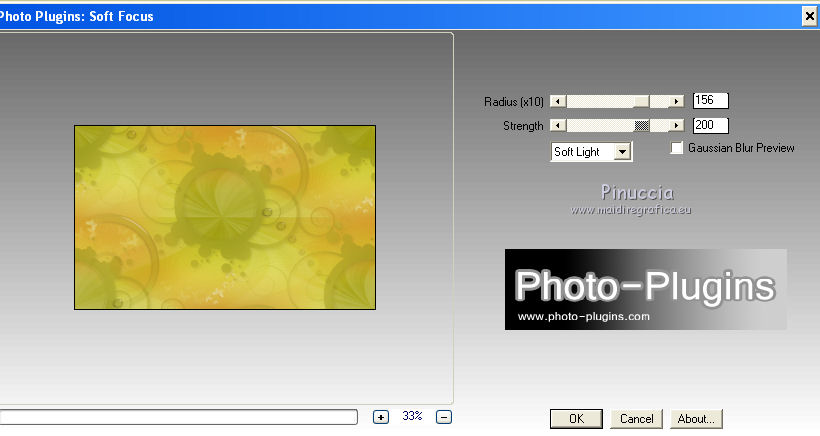Click the Radius value field showing 156
820x436 pixels.
[x=710, y=100]
